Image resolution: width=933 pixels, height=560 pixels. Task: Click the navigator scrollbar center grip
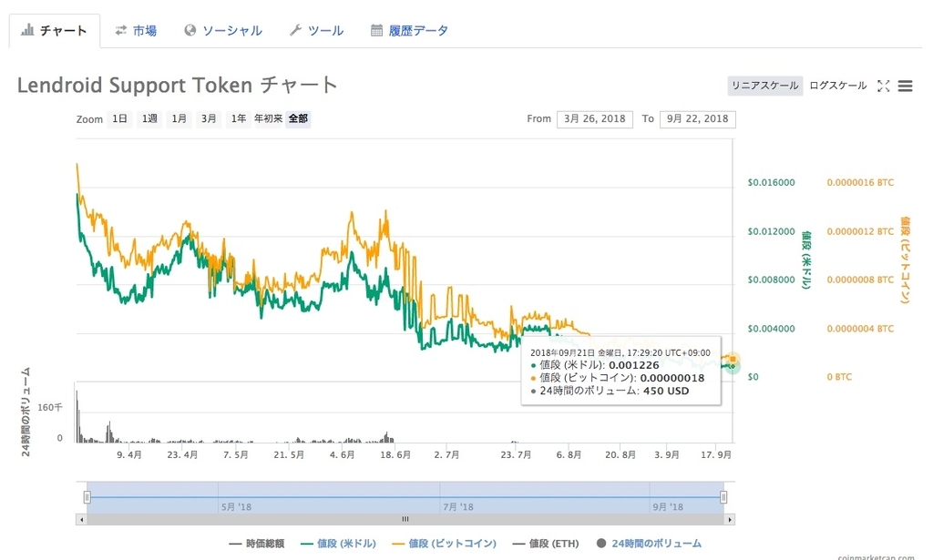click(405, 520)
